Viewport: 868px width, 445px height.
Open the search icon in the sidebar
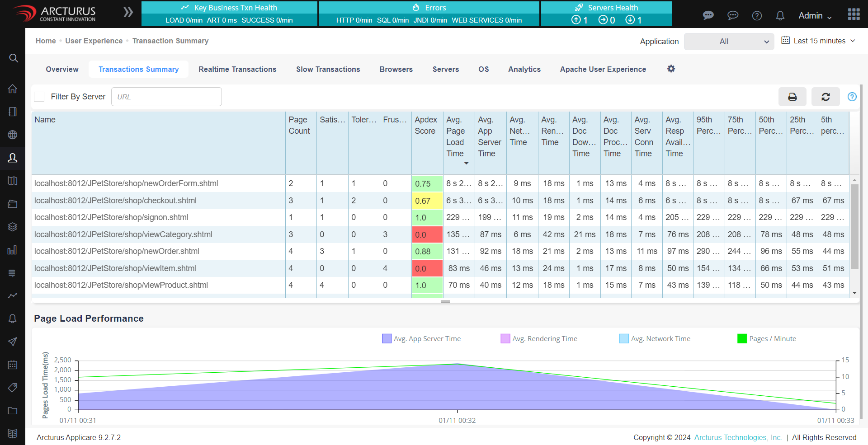(x=13, y=58)
